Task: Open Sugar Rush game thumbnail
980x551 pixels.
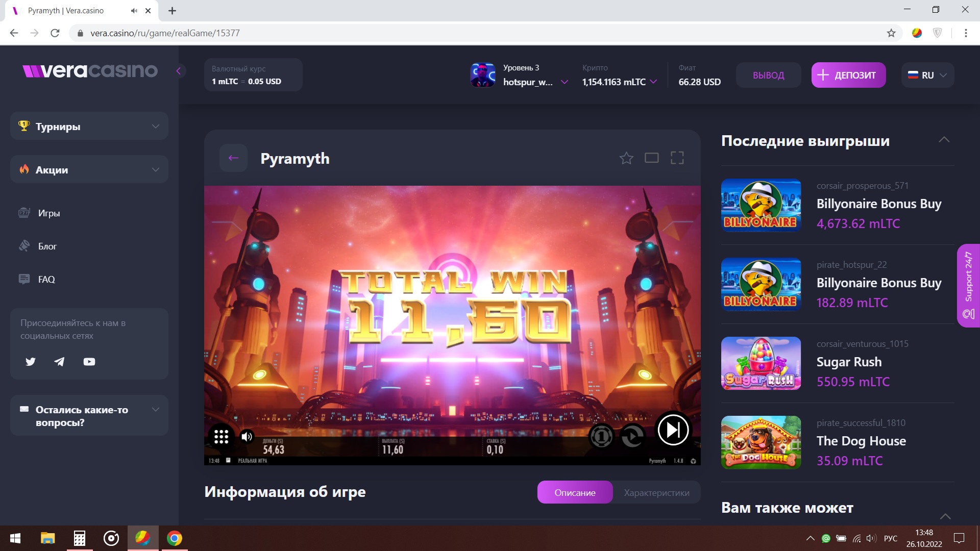Action: (761, 363)
